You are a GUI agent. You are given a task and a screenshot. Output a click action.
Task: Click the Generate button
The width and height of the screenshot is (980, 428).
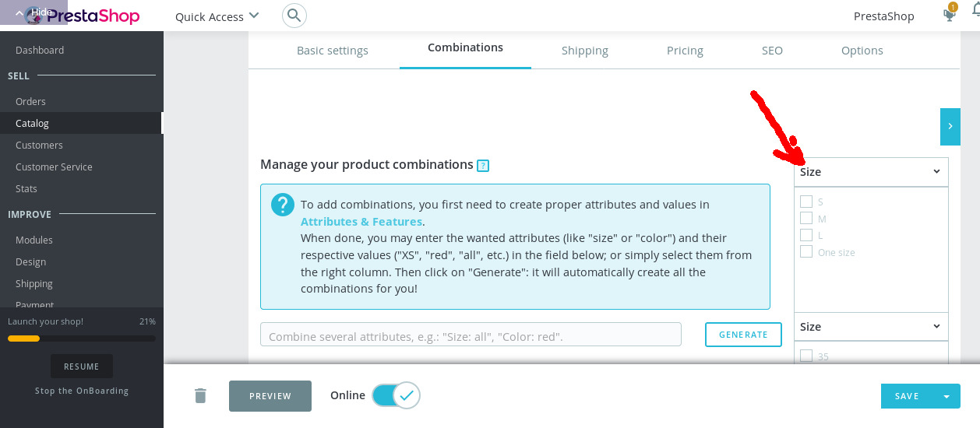click(743, 335)
